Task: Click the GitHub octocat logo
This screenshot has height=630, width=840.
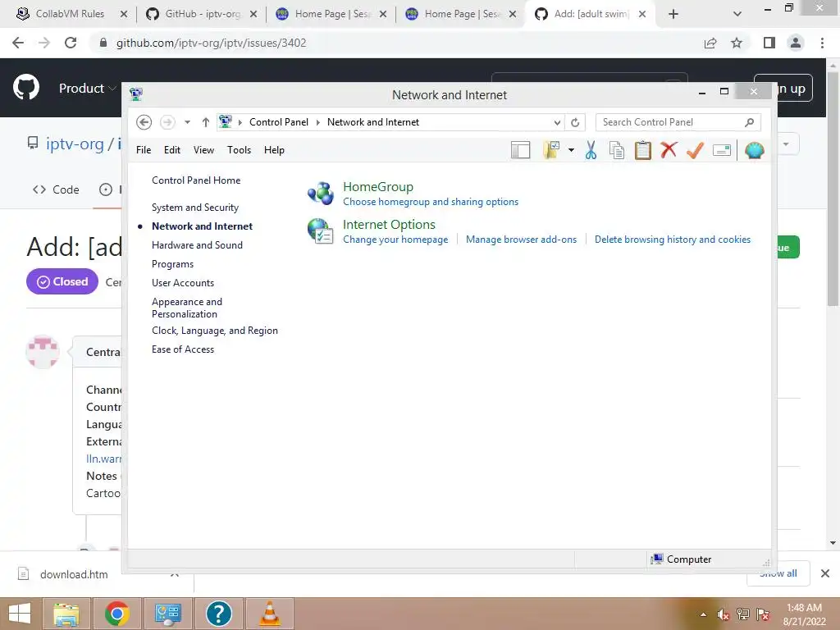Action: pyautogui.click(x=25, y=87)
